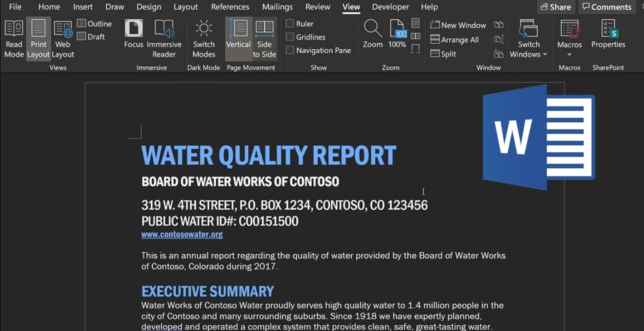644x331 pixels.
Task: Choose Draft view in Views group
Action: coord(91,37)
